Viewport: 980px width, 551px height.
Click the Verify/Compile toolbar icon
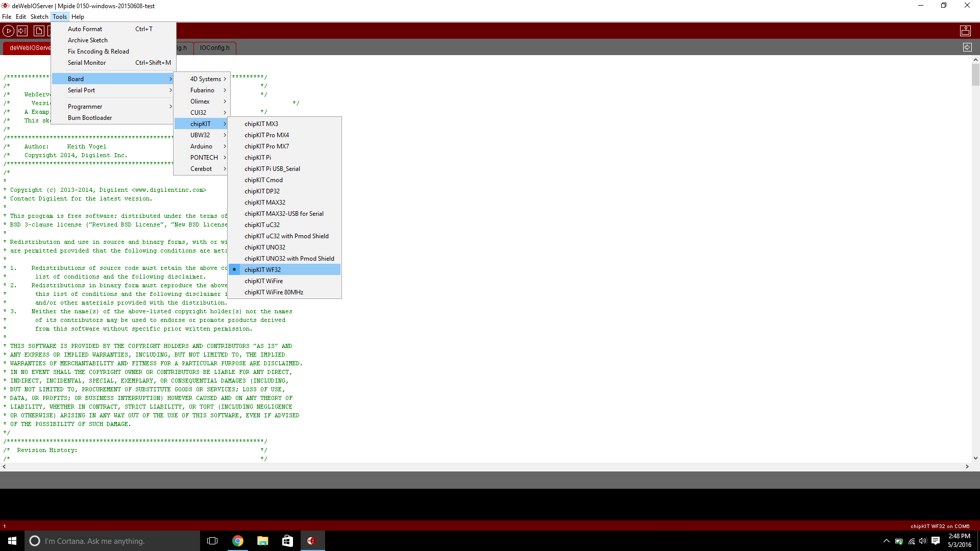tap(9, 31)
